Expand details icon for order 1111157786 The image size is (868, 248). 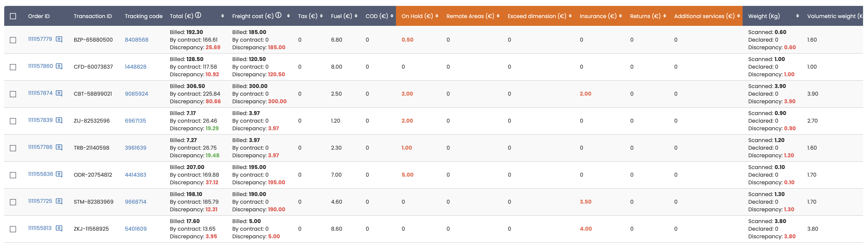59,147
